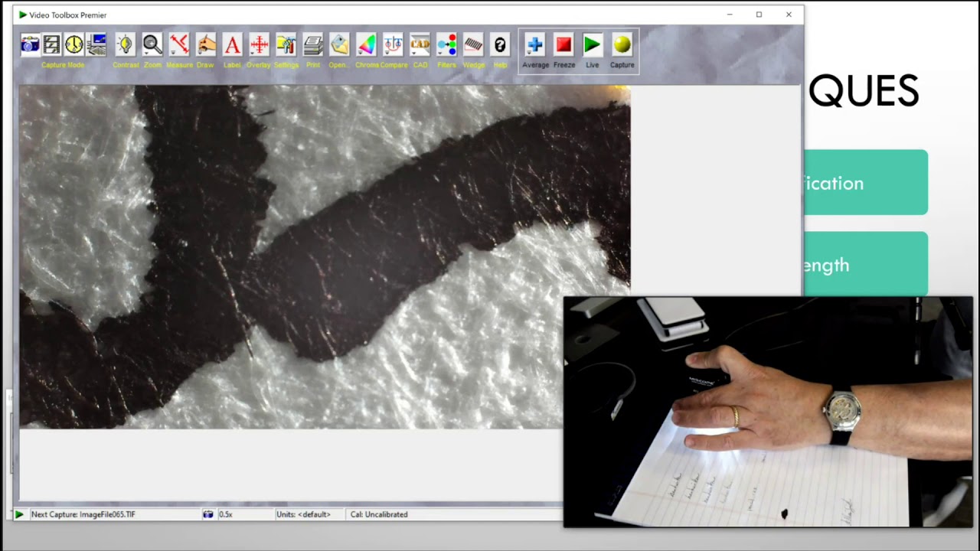Start Live video with green play button
This screenshot has height=551, width=980.
coord(592,45)
